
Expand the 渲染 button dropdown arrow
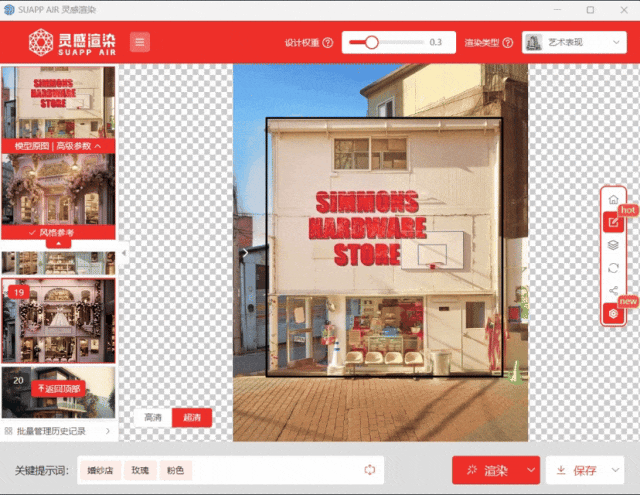(x=531, y=470)
